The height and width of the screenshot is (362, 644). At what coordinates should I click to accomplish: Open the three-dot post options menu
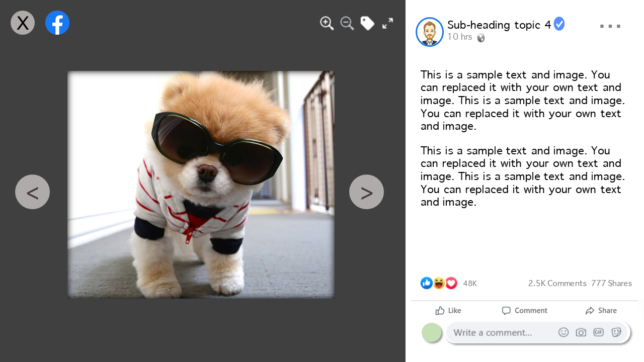click(610, 26)
